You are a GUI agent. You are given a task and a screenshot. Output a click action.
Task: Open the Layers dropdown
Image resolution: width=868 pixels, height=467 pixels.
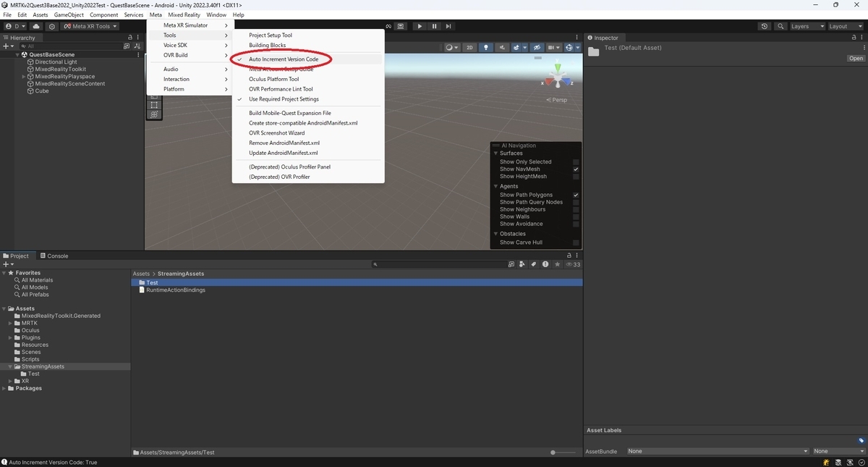(x=807, y=26)
